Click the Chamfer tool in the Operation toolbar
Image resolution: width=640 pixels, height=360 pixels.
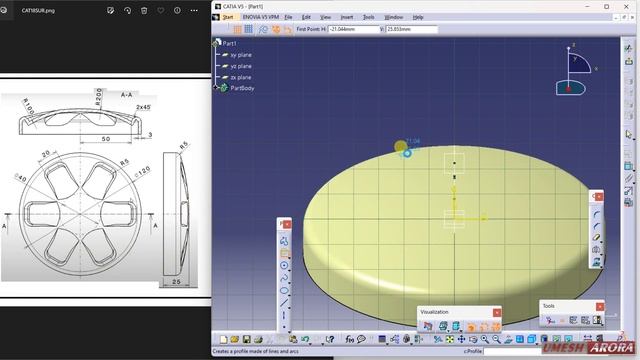pyautogui.click(x=596, y=226)
